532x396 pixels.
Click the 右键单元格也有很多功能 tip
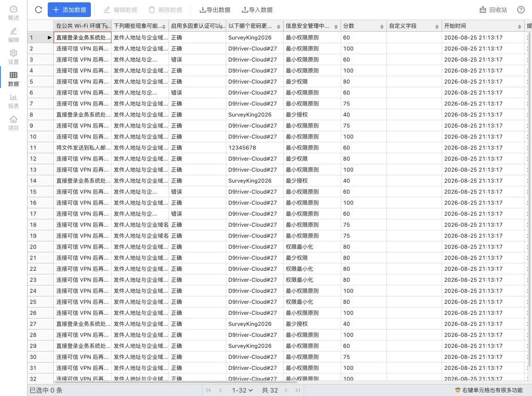pyautogui.click(x=489, y=390)
